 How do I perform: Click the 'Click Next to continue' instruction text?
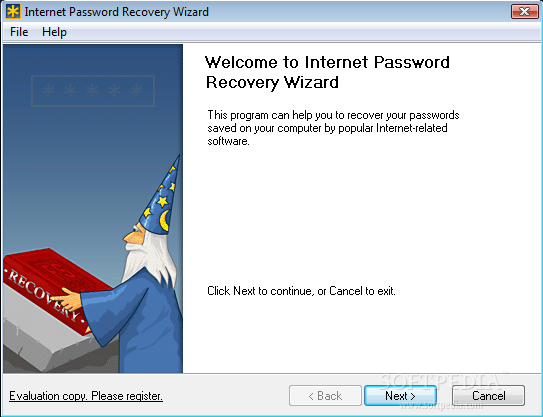301,291
